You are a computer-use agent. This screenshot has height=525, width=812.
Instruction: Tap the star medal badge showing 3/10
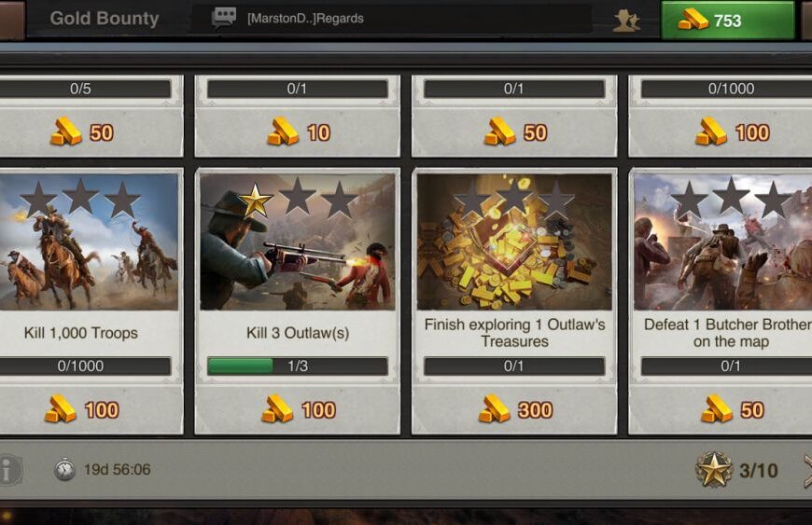click(x=714, y=470)
